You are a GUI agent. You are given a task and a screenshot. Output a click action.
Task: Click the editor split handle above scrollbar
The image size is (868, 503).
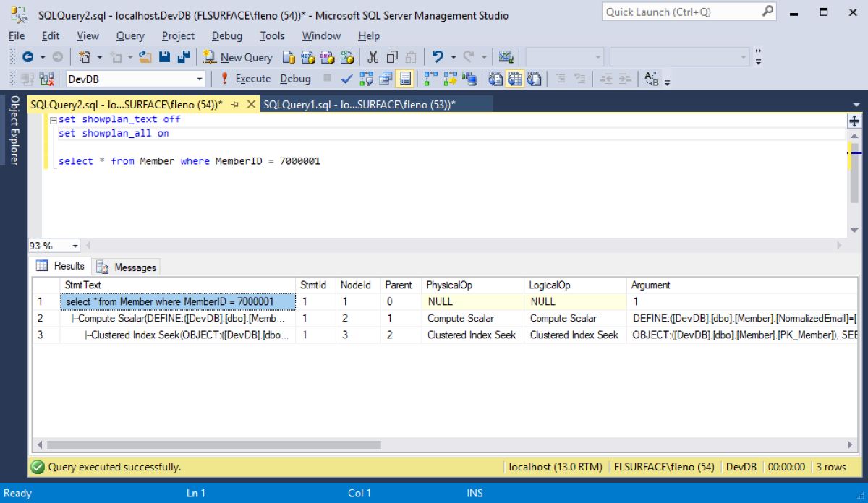pos(854,121)
